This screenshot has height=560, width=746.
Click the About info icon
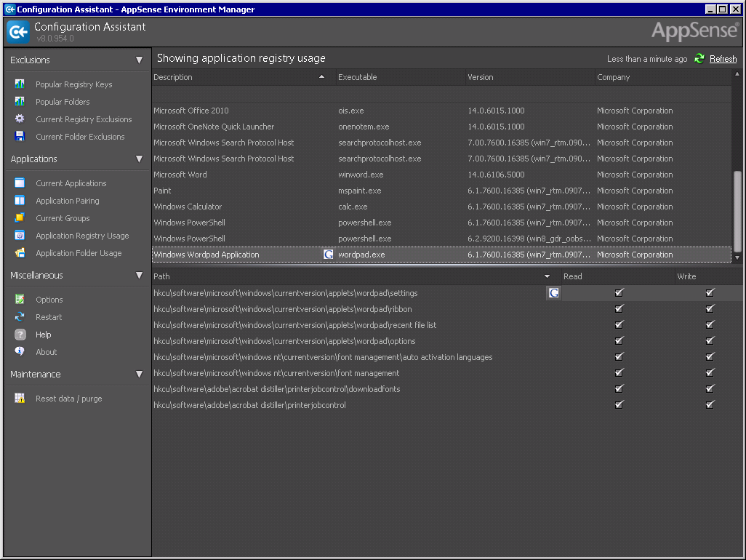coord(20,351)
